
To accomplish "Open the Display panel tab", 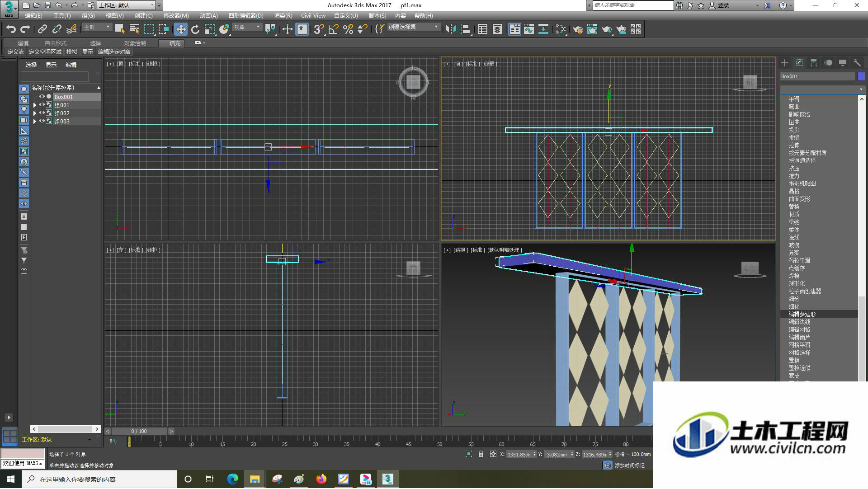I will tap(843, 63).
